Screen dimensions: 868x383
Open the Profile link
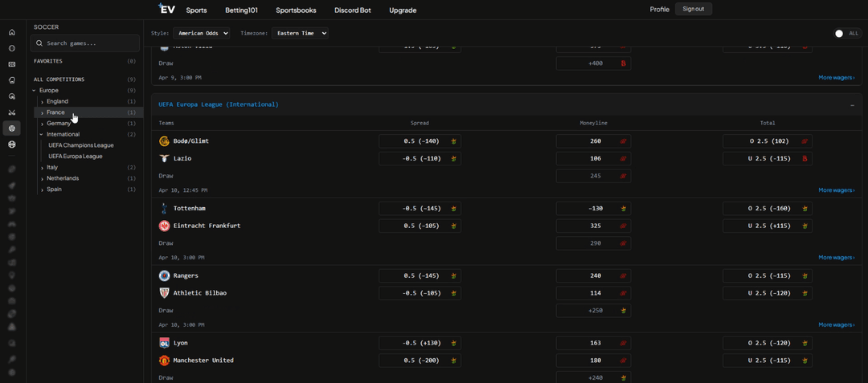[659, 10]
